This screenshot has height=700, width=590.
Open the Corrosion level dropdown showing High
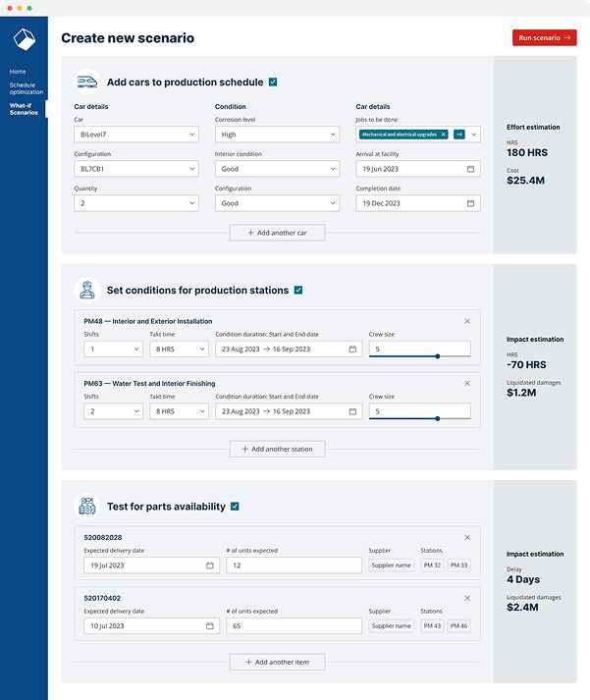(x=277, y=135)
